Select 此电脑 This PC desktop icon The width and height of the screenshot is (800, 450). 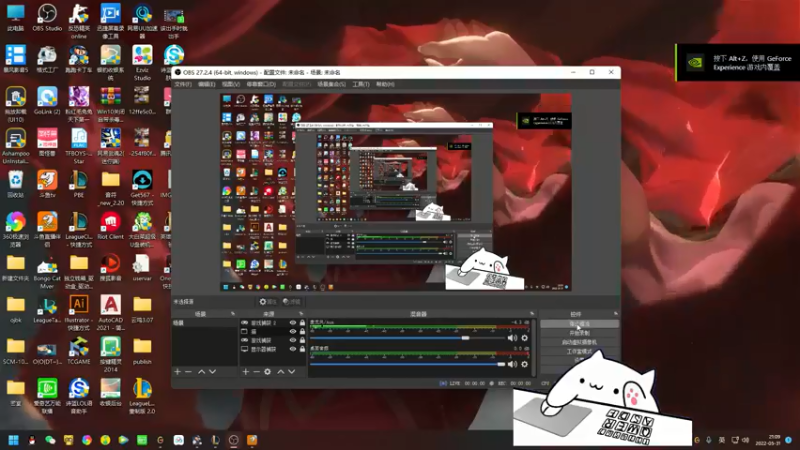click(15, 18)
